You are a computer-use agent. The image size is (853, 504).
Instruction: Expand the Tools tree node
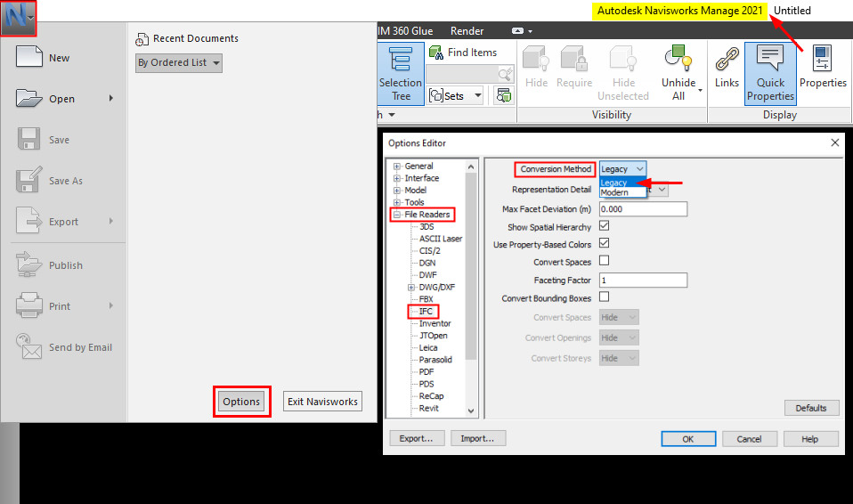pos(397,202)
